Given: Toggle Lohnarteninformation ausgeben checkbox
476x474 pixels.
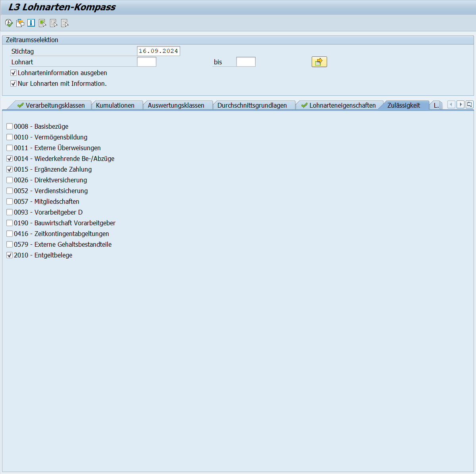Looking at the screenshot, I should click(13, 73).
